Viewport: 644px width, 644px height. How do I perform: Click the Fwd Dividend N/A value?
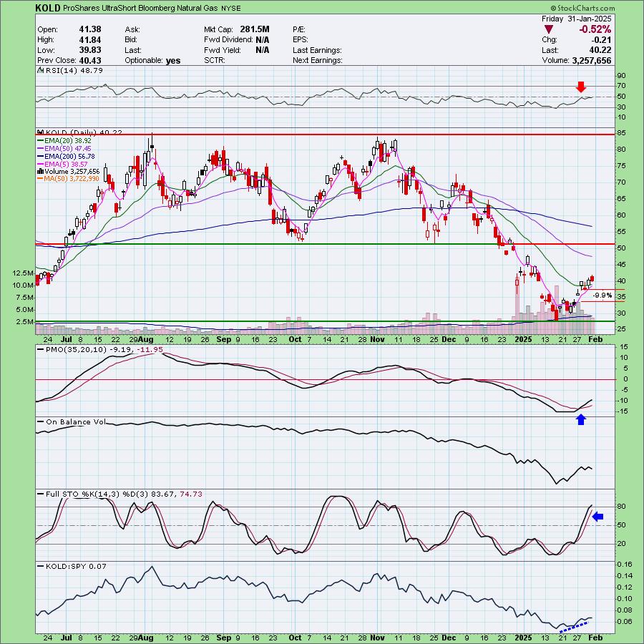[263, 40]
